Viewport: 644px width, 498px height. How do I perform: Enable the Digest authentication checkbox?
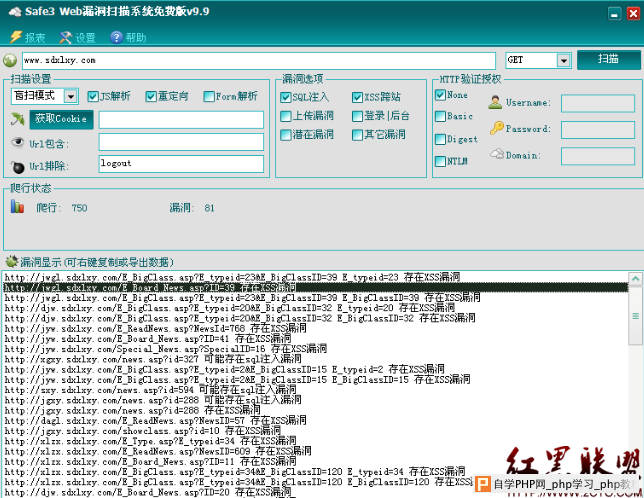pyautogui.click(x=440, y=139)
